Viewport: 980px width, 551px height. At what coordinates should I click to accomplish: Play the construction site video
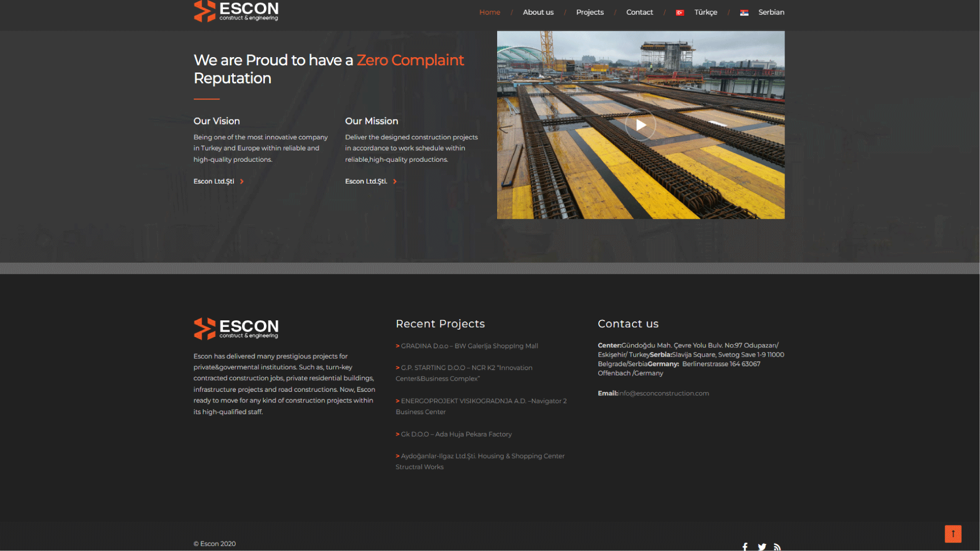641,125
